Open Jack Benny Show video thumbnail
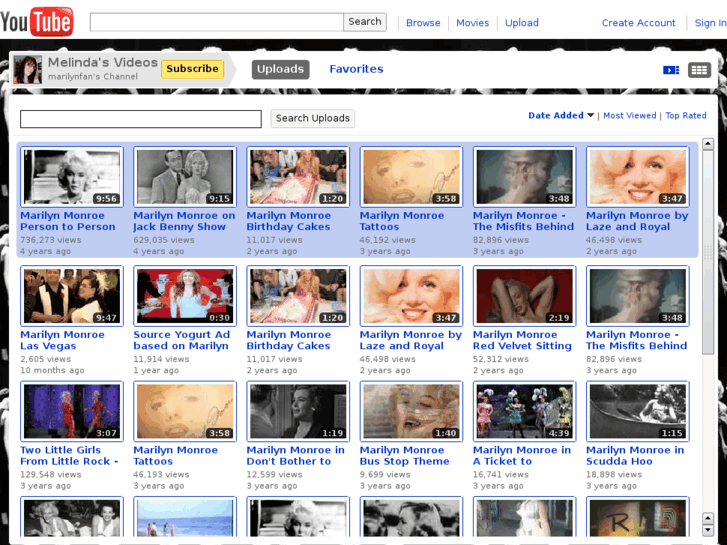Image resolution: width=727 pixels, height=545 pixels. point(185,176)
